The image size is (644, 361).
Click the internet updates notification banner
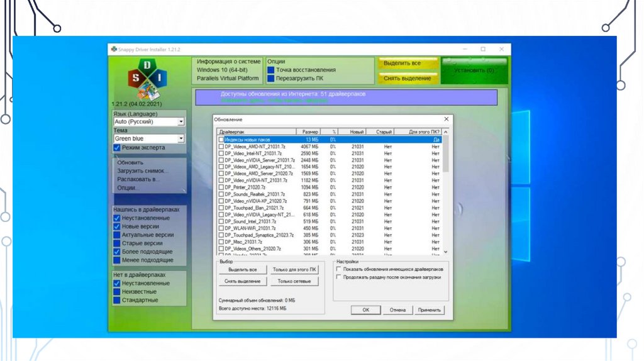click(347, 97)
